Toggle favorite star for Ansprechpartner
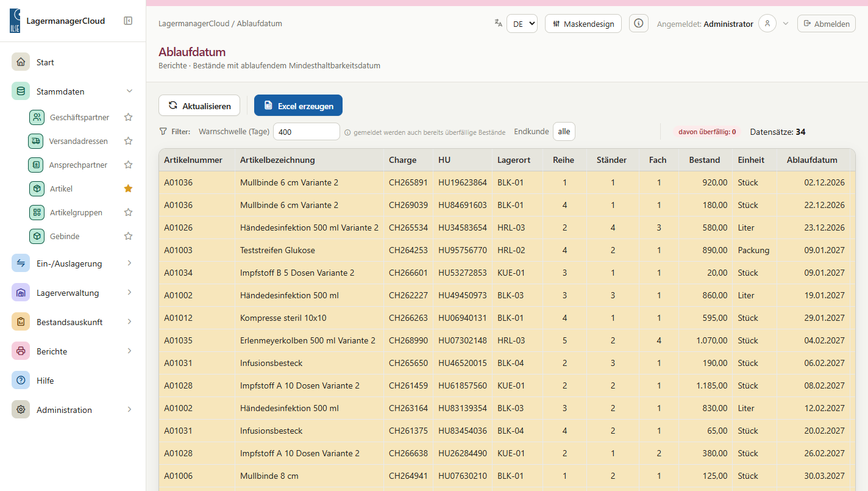868x491 pixels. pos(128,165)
